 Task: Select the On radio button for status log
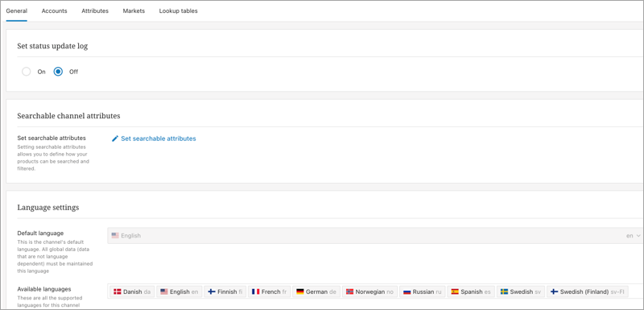point(27,72)
